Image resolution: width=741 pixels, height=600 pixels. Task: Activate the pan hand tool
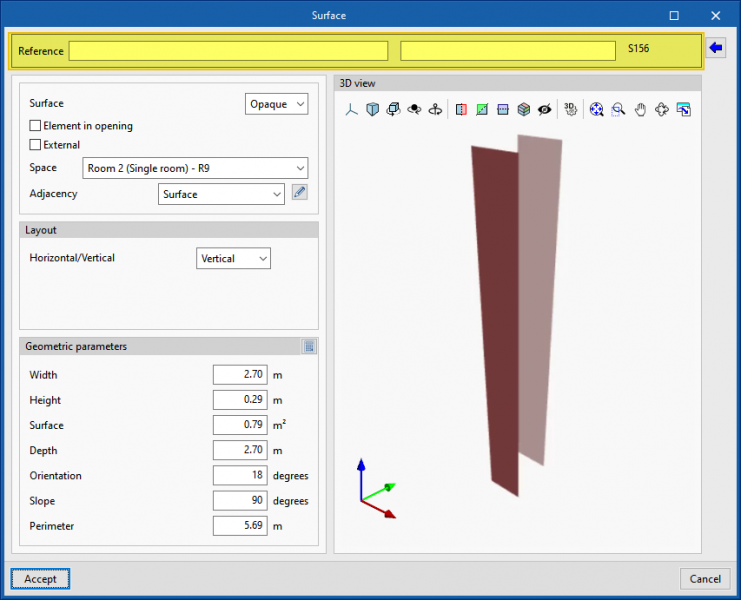click(640, 109)
